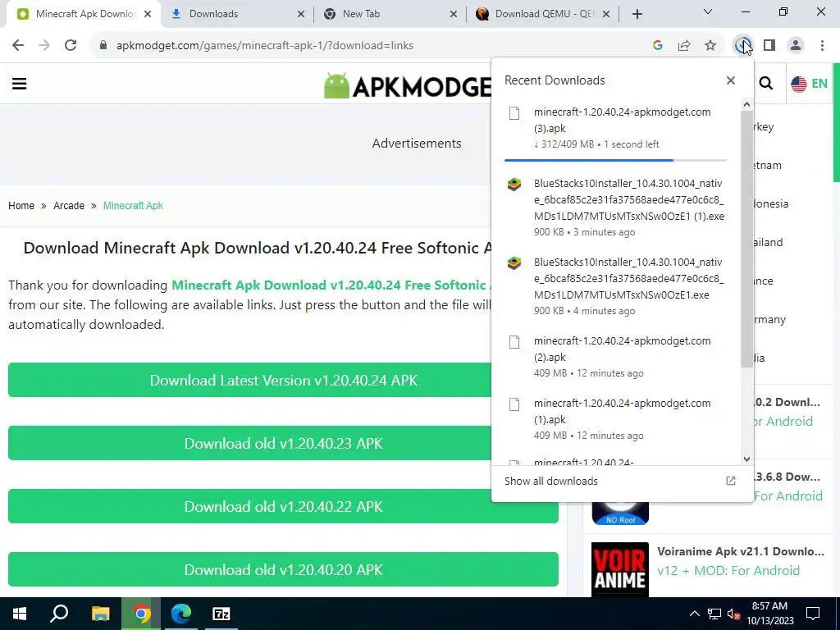Click the green Minecraft Apk Download link in text
Image resolution: width=840 pixels, height=630 pixels.
click(x=331, y=285)
